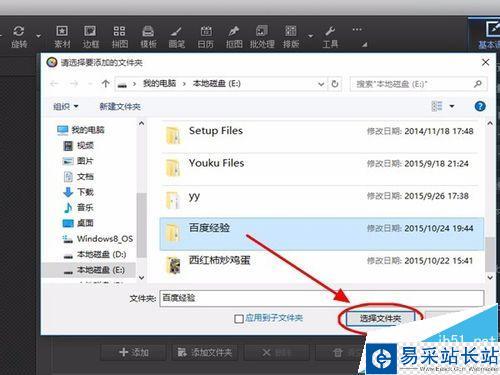Click the 添加 button in the batch window
This screenshot has width=500, height=375.
[133, 352]
